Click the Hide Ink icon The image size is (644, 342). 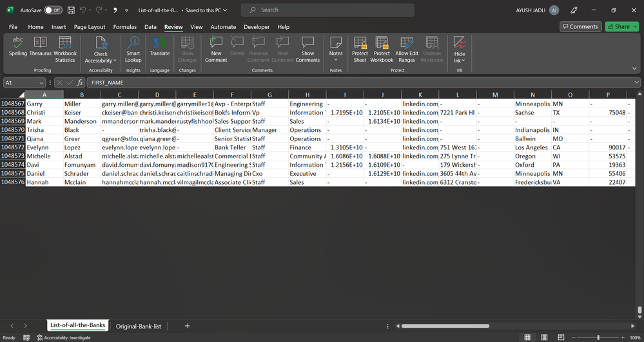coord(460,43)
